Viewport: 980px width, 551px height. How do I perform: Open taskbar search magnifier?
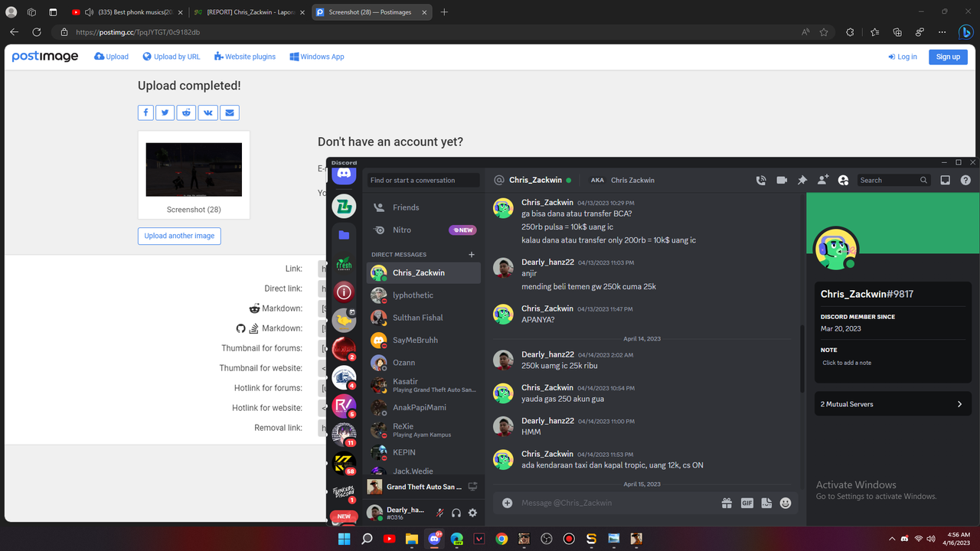click(x=367, y=539)
